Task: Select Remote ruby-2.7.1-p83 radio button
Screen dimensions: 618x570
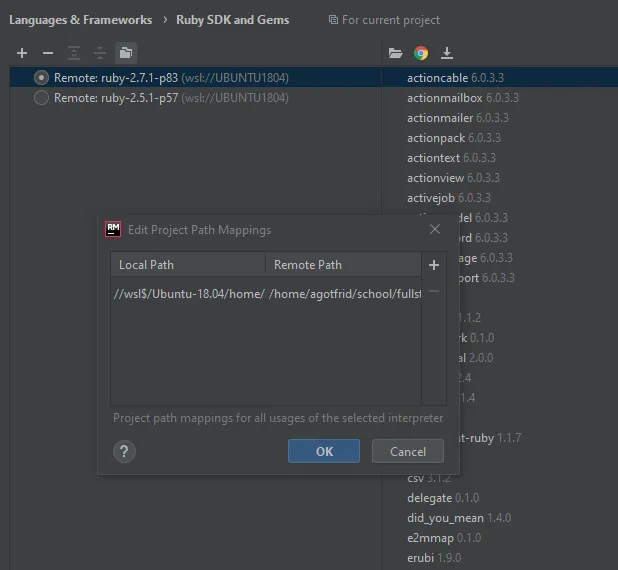Action: (x=41, y=78)
